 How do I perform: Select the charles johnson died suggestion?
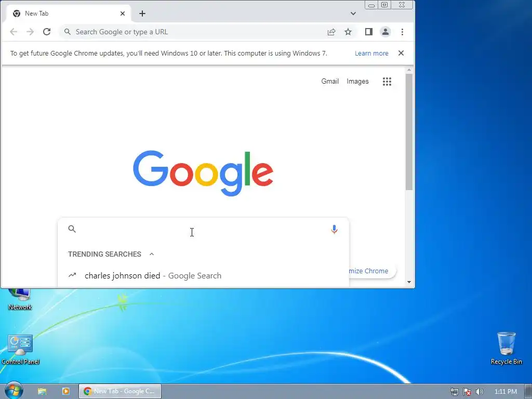(x=204, y=275)
